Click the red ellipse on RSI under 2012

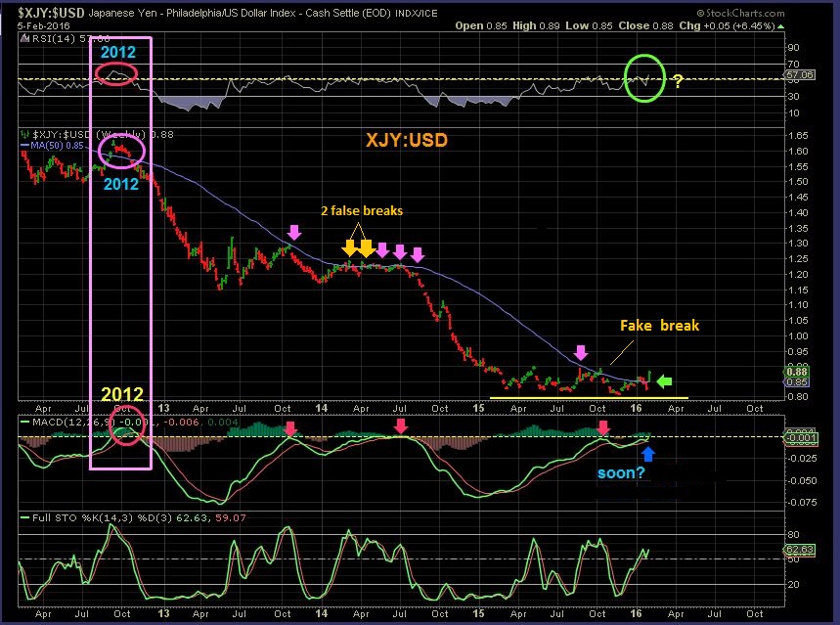[117, 74]
